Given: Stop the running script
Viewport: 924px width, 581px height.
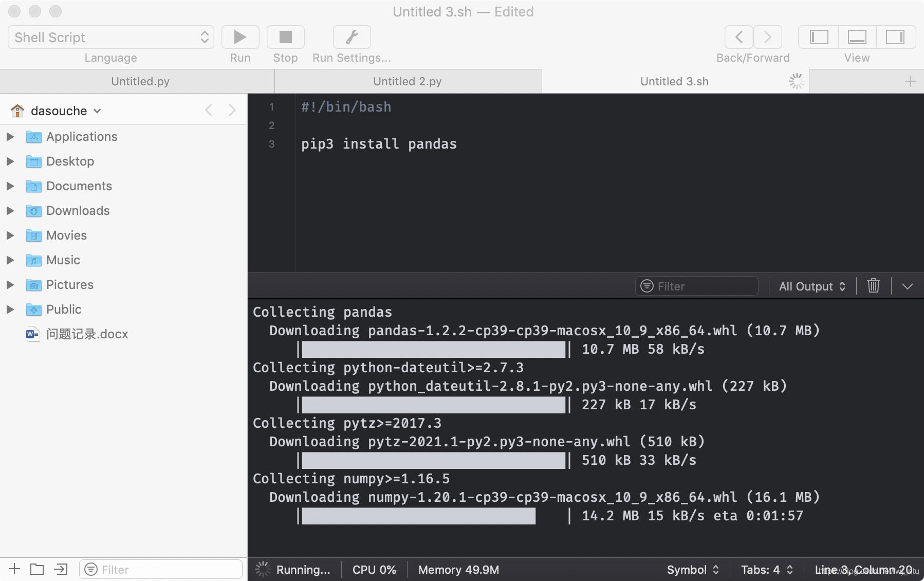Looking at the screenshot, I should [285, 37].
